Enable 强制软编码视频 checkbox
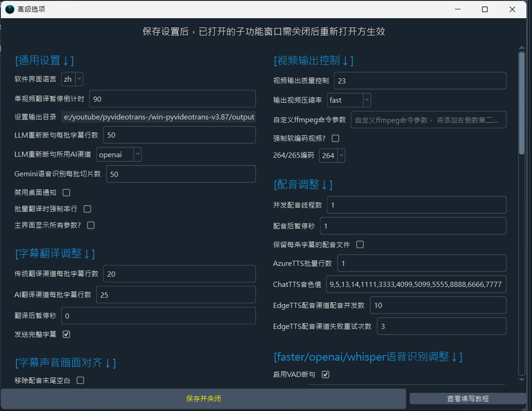The image size is (532, 411). 335,138
